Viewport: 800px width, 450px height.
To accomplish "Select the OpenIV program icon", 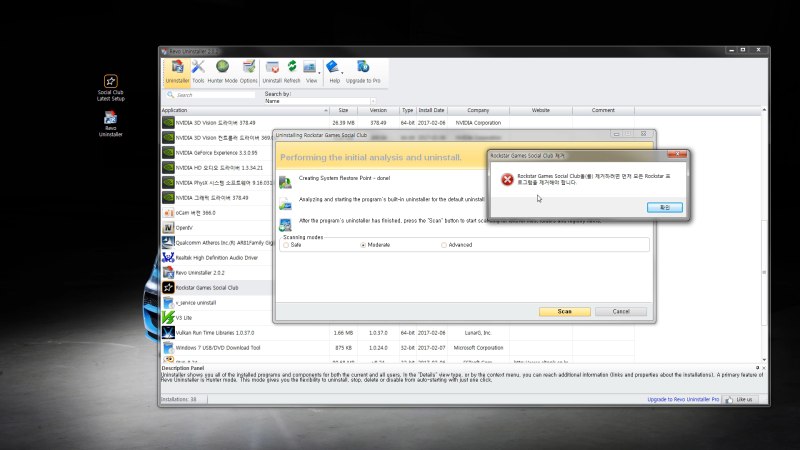I will click(x=168, y=228).
